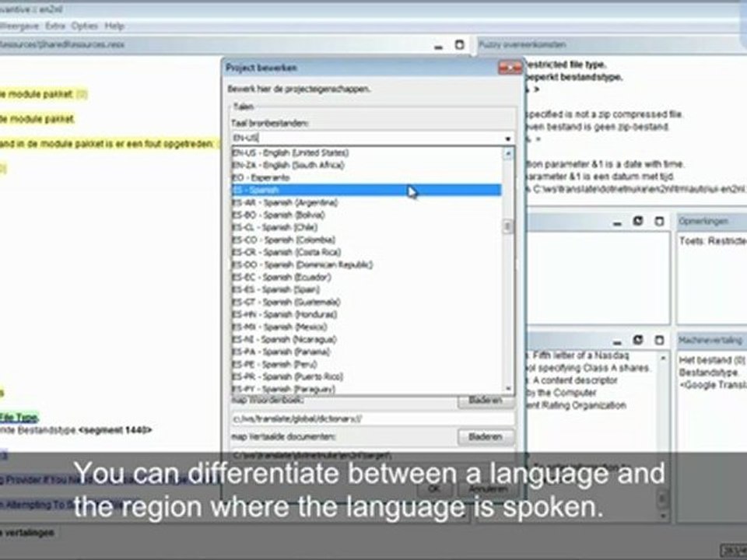Switch to the Machinevertaling tab
This screenshot has width=747, height=560.
pyautogui.click(x=710, y=341)
